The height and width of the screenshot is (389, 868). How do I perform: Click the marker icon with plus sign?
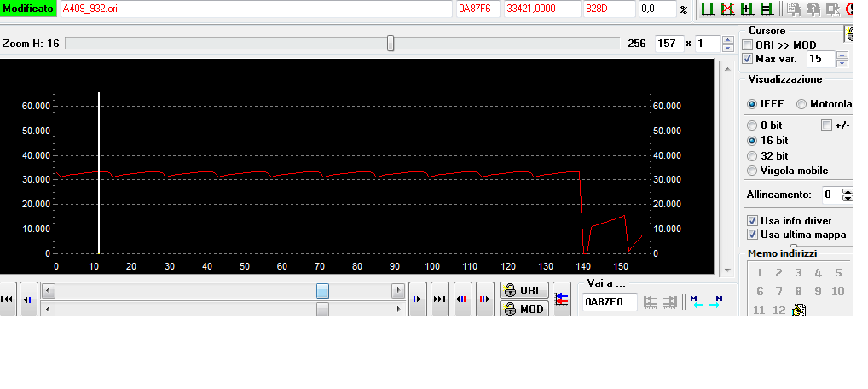pyautogui.click(x=747, y=9)
